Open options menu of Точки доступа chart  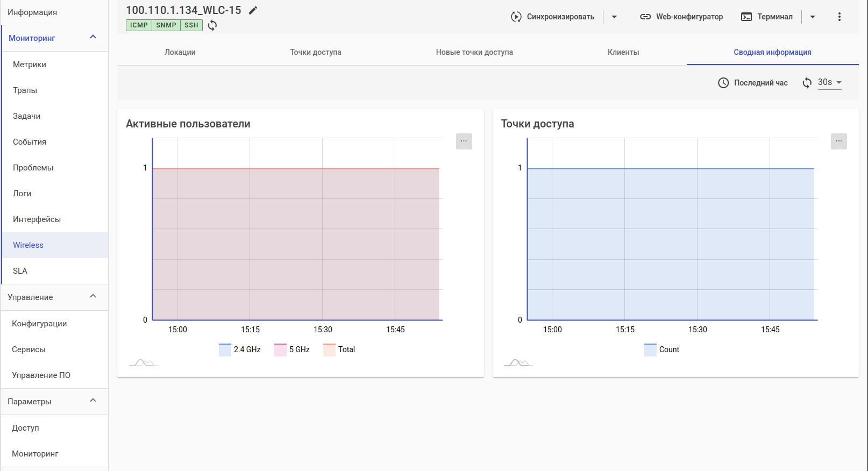tap(838, 141)
